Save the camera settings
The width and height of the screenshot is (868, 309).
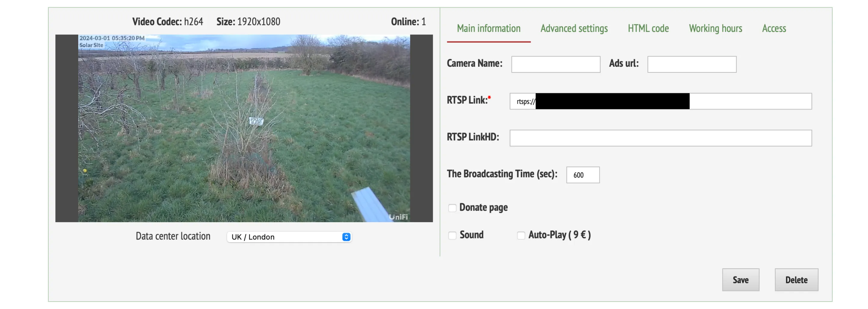tap(741, 280)
